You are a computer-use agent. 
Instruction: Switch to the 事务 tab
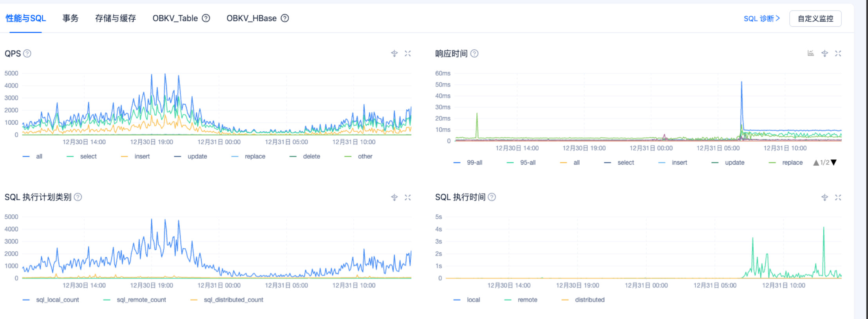click(x=71, y=18)
